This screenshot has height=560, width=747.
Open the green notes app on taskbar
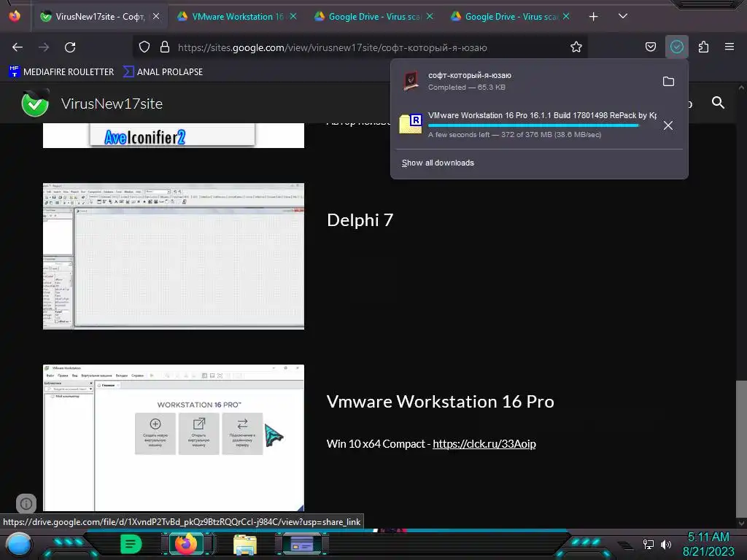click(131, 544)
